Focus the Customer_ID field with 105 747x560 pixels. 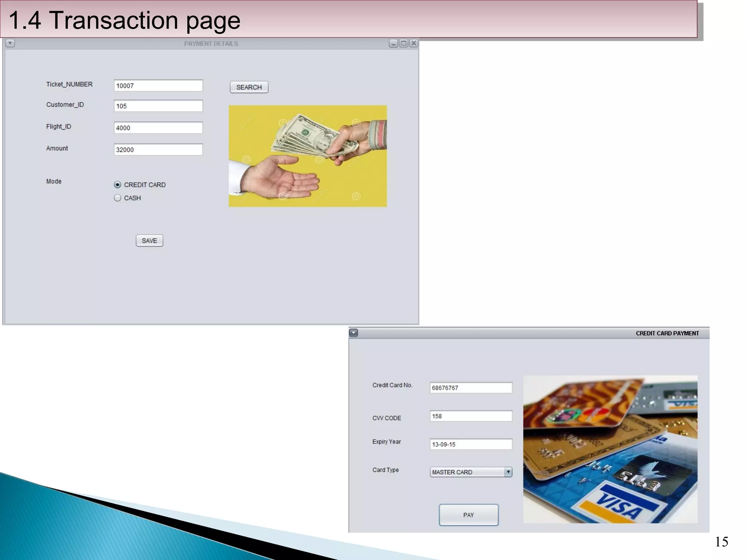pyautogui.click(x=158, y=106)
